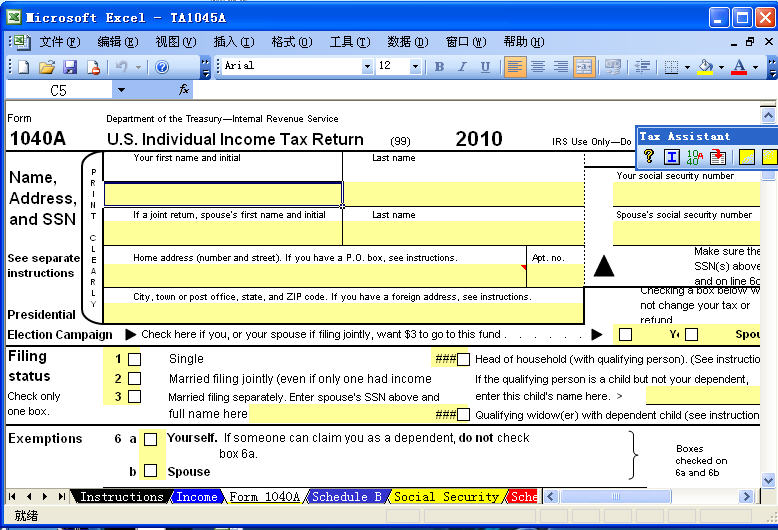The height and width of the screenshot is (530, 778).
Task: Click first yellow Tax Assistant icon
Action: (x=746, y=157)
